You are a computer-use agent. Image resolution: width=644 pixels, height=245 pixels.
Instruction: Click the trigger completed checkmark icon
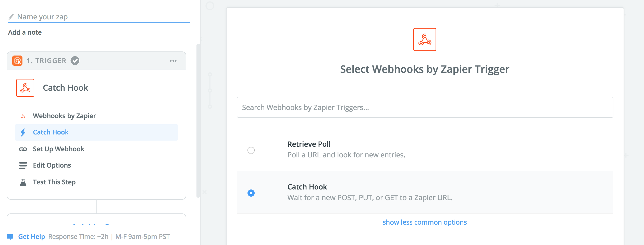click(x=75, y=61)
